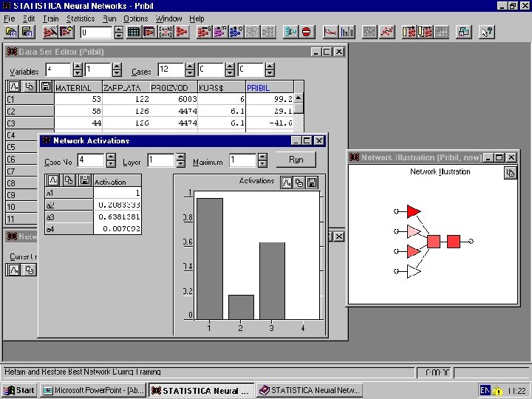Image resolution: width=532 pixels, height=399 pixels.
Task: Click the white bottom input neuron triangle
Action: [414, 271]
